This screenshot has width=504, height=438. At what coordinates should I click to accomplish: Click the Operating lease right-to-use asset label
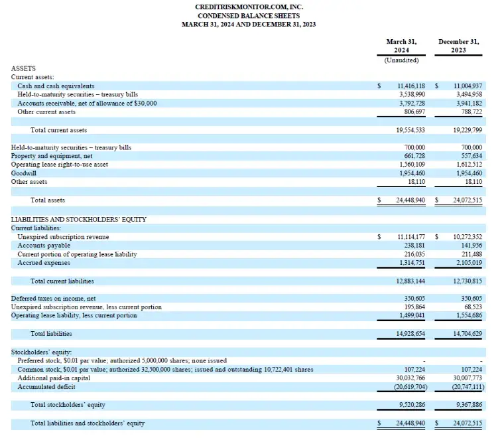pyautogui.click(x=59, y=164)
